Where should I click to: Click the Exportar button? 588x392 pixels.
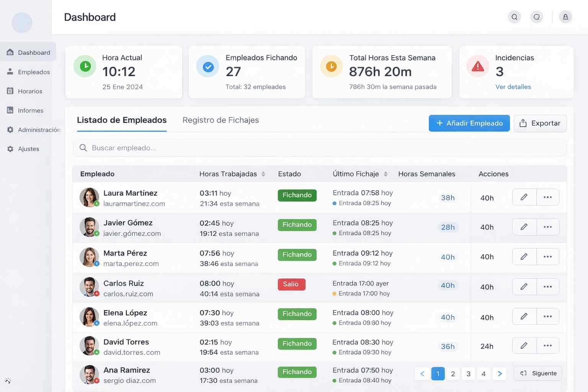coord(540,123)
